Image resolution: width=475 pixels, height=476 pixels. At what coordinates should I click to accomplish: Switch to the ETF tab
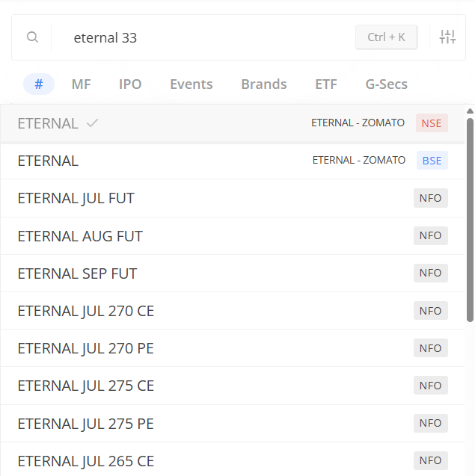pyautogui.click(x=326, y=84)
